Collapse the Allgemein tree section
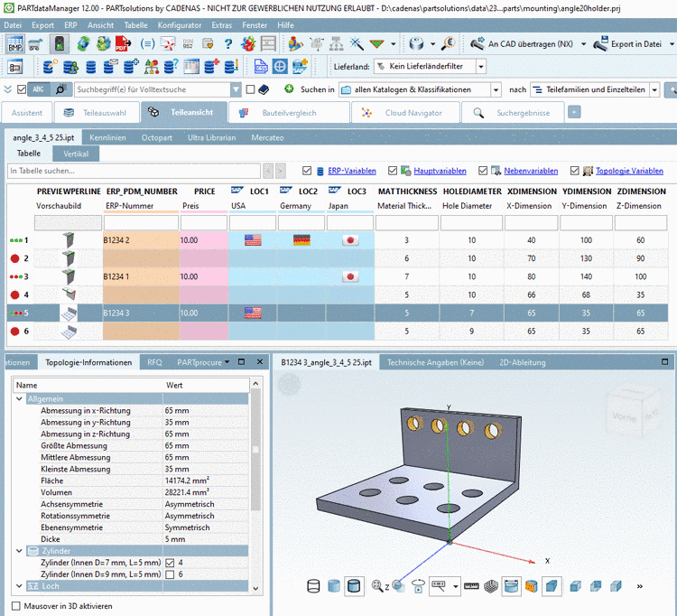Image resolution: width=677 pixels, height=616 pixels. (x=19, y=398)
